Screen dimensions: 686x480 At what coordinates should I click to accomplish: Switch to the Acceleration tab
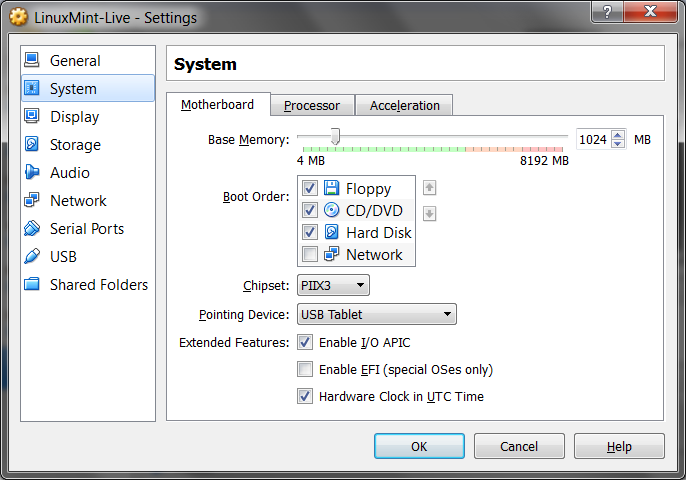click(x=404, y=105)
